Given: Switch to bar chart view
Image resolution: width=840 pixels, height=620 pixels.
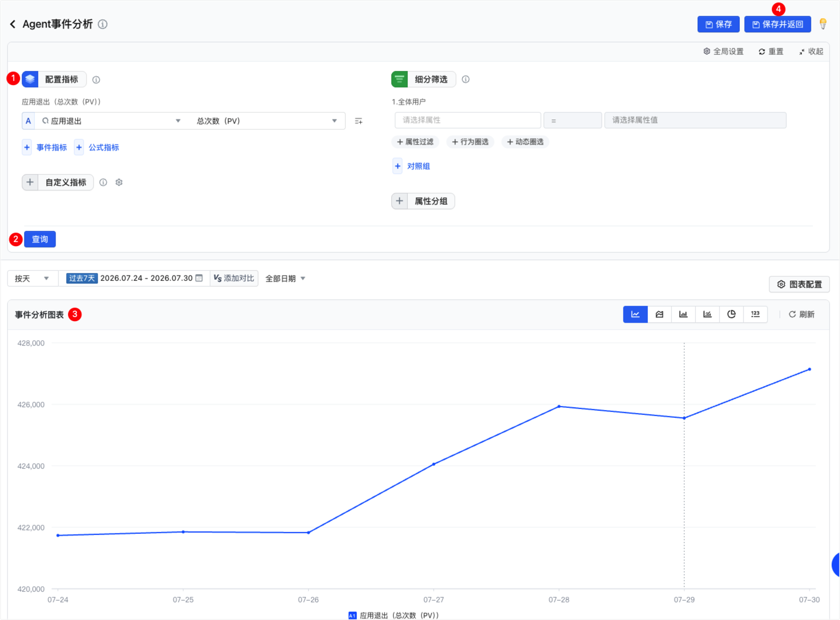Looking at the screenshot, I should (683, 314).
